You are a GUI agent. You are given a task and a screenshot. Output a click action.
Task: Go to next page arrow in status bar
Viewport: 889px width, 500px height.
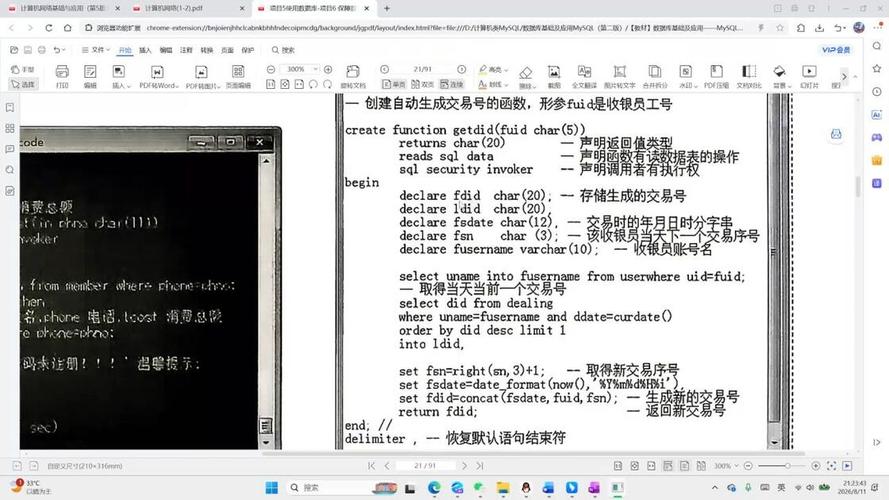[464, 465]
